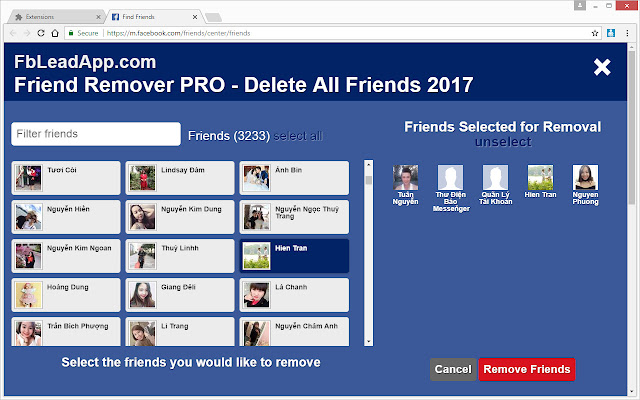
Task: Select friend Giang Dêii
Action: click(x=180, y=295)
